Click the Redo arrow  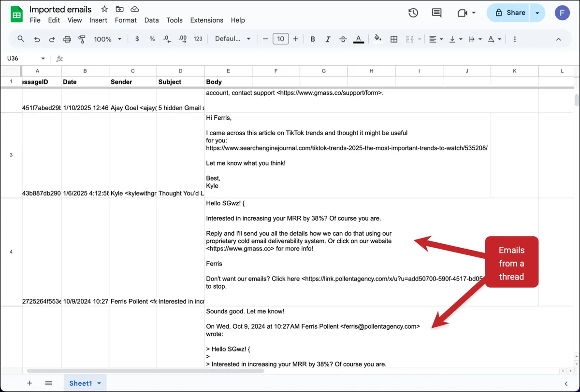(x=52, y=39)
